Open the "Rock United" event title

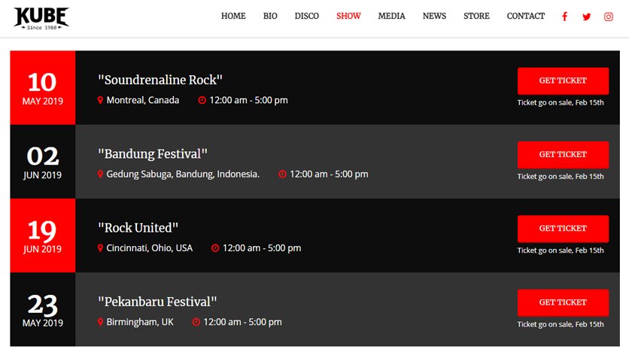pos(138,228)
